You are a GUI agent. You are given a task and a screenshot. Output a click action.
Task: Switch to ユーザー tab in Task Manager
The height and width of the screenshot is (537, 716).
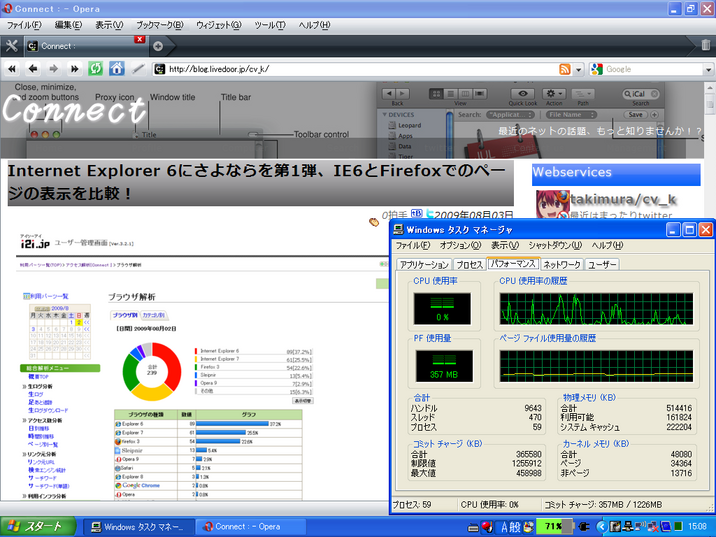602,265
